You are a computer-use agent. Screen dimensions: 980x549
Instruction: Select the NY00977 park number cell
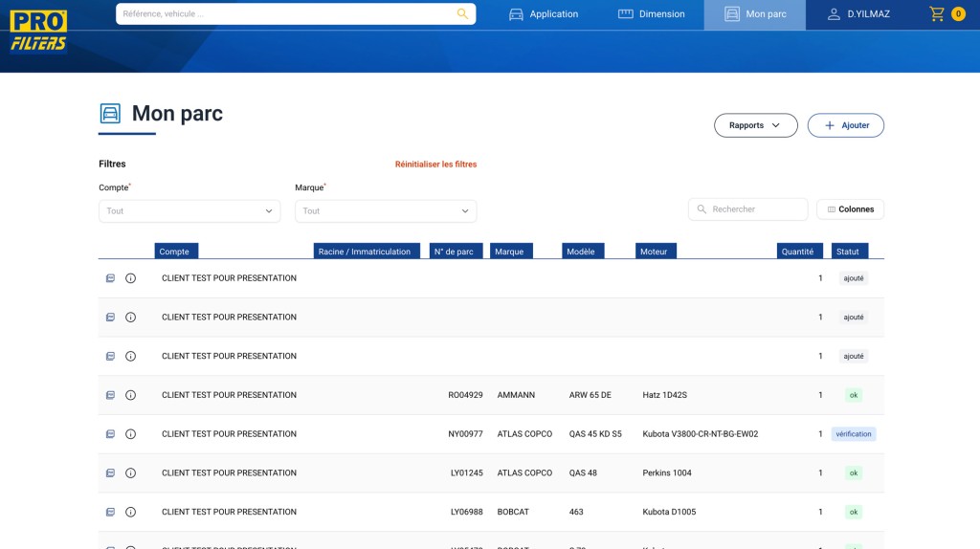[465, 434]
